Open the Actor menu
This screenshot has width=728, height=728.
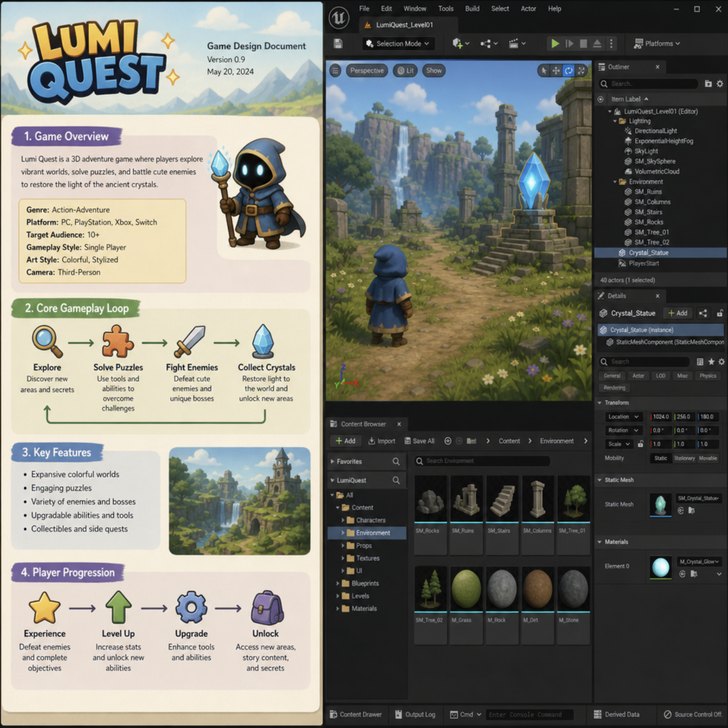528,8
